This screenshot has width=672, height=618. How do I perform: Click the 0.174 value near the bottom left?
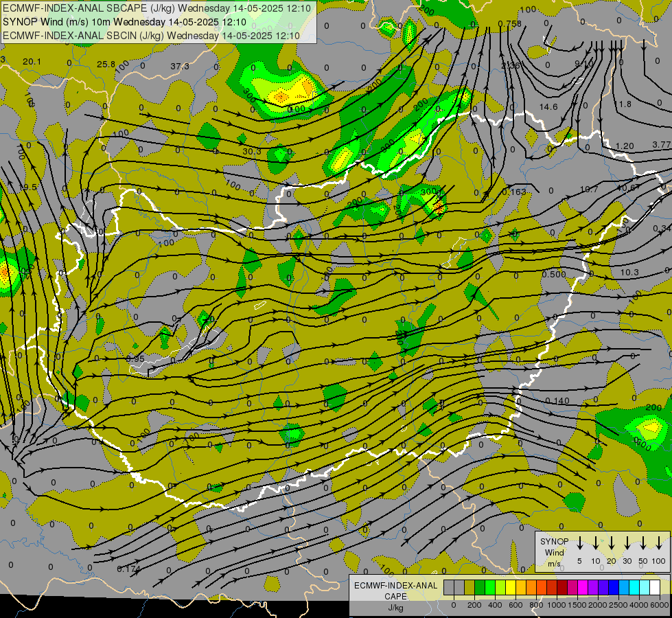coord(128,569)
